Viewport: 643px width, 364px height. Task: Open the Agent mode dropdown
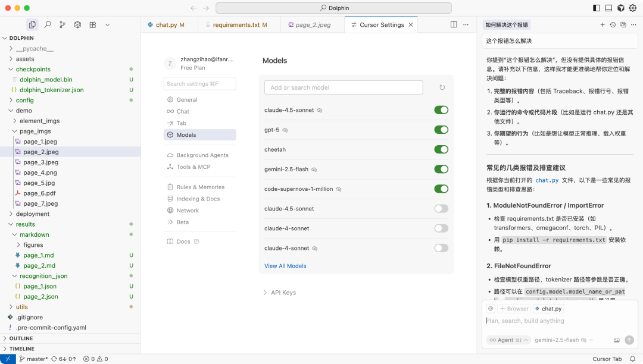[508, 340]
